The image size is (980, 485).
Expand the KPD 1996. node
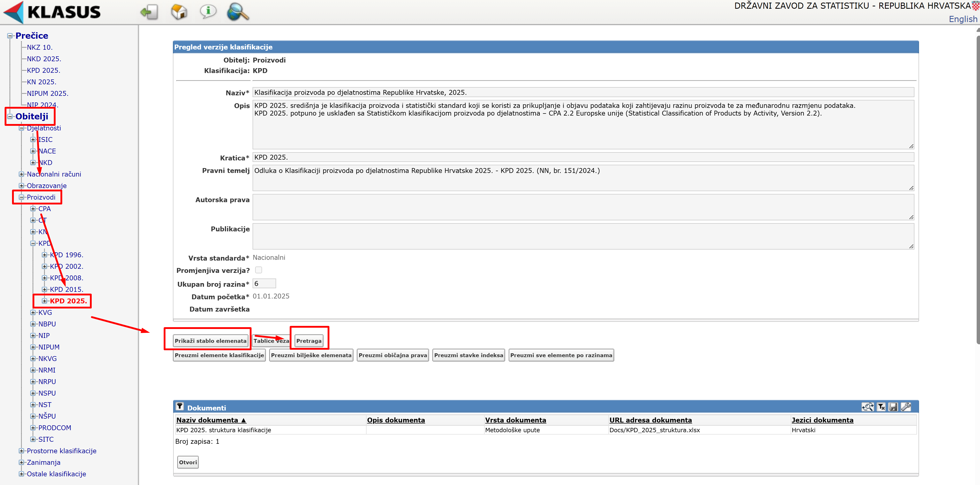tap(45, 255)
